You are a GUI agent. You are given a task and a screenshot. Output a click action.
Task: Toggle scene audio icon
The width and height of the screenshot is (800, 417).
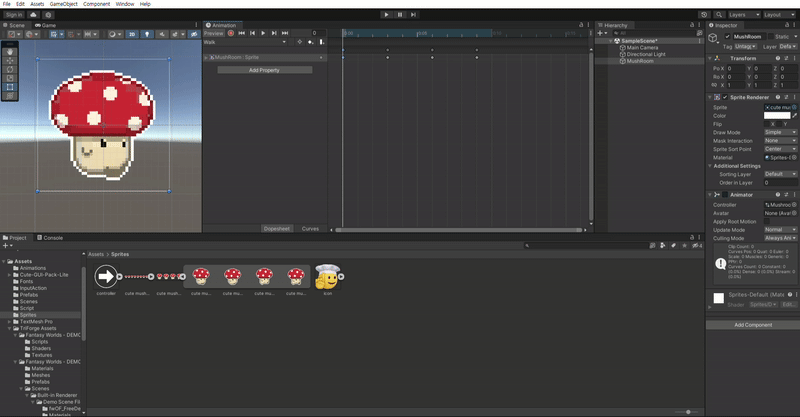[162, 34]
